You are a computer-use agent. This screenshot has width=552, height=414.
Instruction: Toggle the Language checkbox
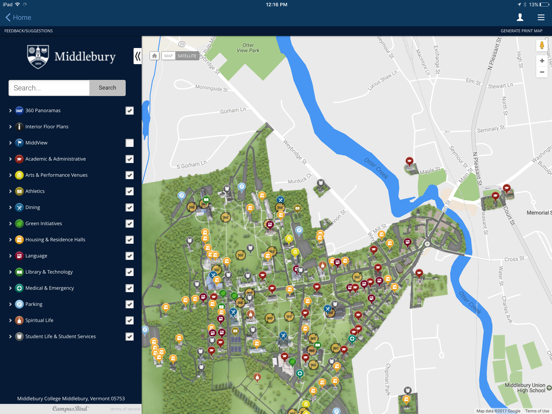(130, 256)
